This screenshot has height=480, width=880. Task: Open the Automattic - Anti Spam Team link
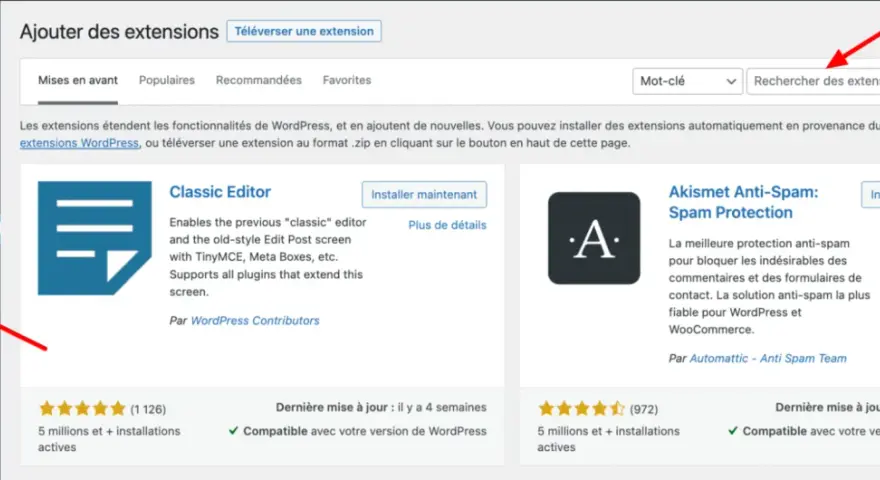(768, 358)
